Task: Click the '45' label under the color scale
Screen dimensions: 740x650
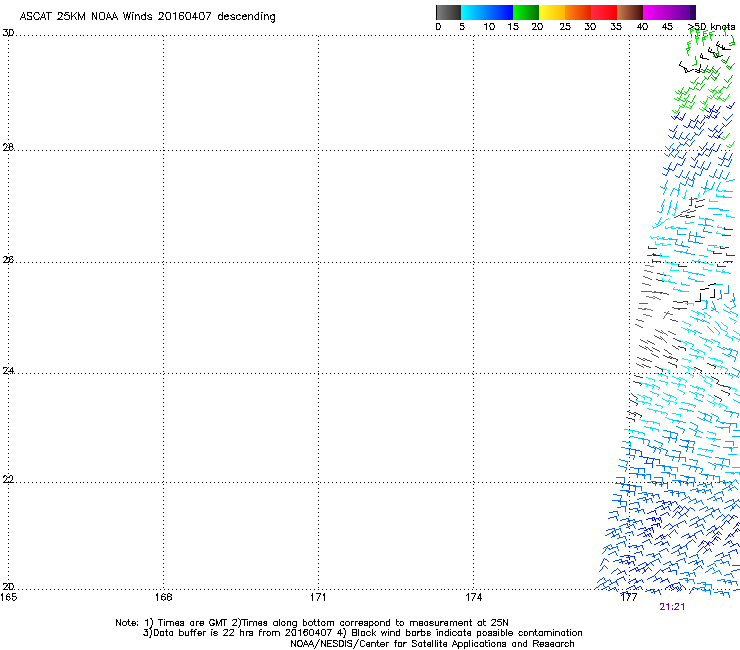Action: pos(667,27)
